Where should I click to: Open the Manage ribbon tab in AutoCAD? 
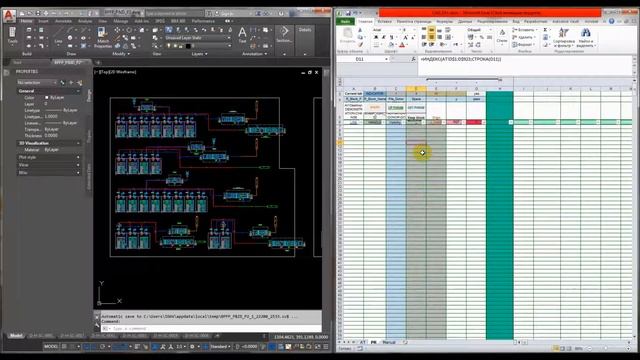(120, 21)
